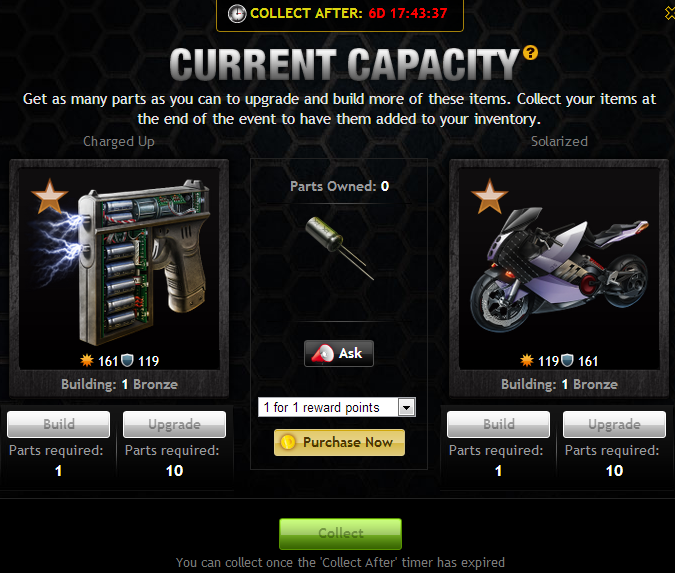Click the green Collect button

(x=341, y=534)
